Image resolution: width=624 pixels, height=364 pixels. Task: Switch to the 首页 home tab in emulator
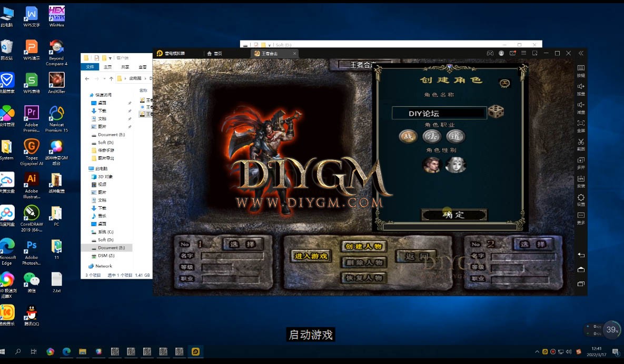tap(215, 54)
